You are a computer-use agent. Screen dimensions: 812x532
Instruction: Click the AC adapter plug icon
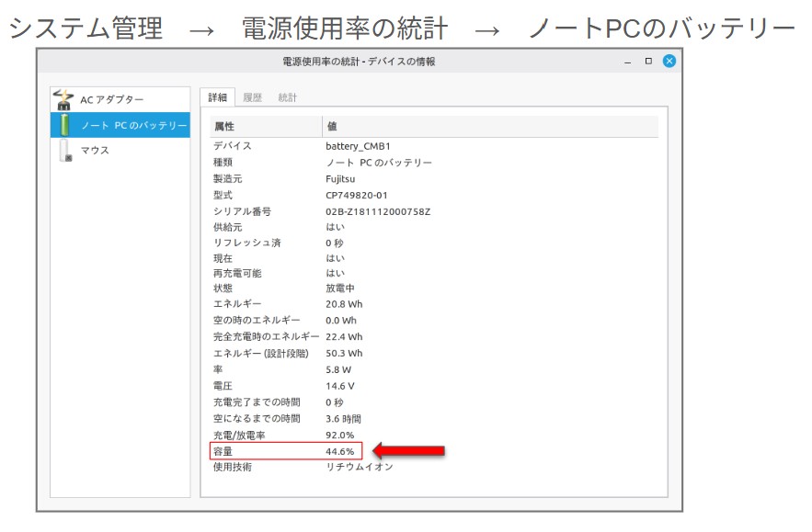[63, 98]
